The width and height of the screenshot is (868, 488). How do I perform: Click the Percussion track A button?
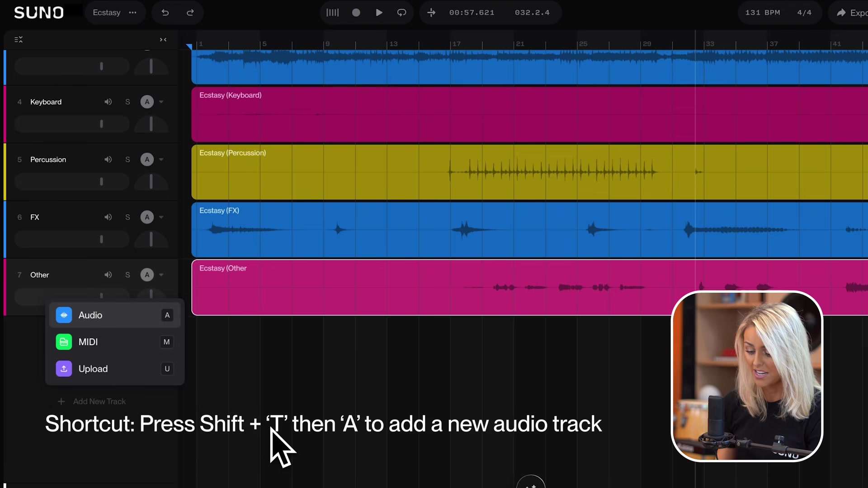[x=147, y=160]
